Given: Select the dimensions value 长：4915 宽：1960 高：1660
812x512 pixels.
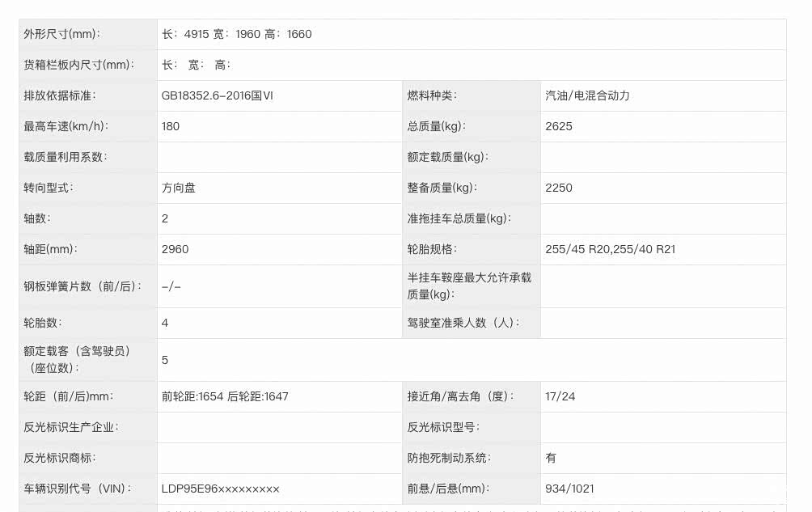Looking at the screenshot, I should tap(237, 34).
